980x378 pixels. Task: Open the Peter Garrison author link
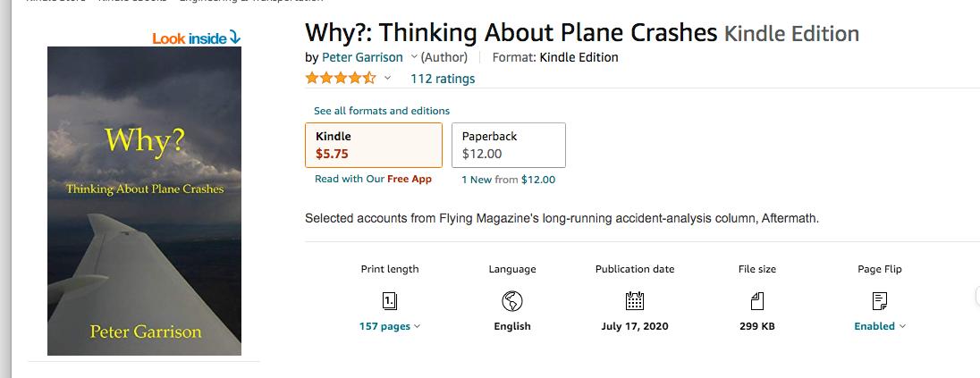click(361, 57)
